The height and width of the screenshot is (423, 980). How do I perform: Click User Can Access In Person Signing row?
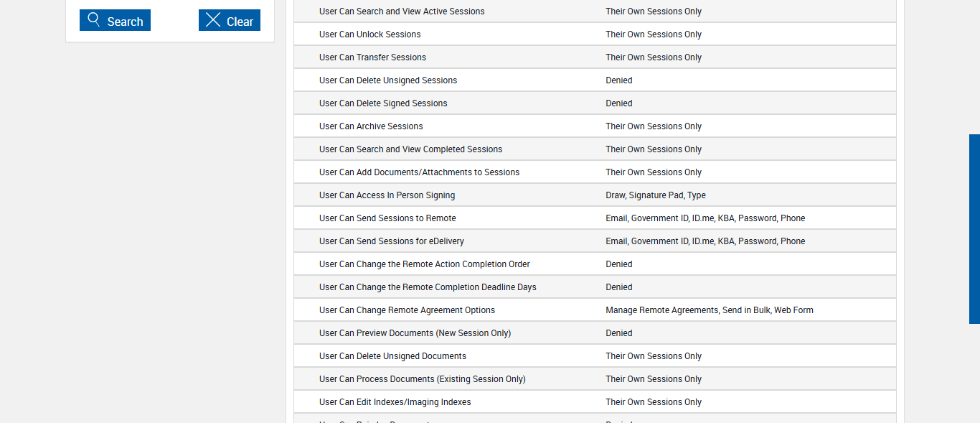pos(387,195)
